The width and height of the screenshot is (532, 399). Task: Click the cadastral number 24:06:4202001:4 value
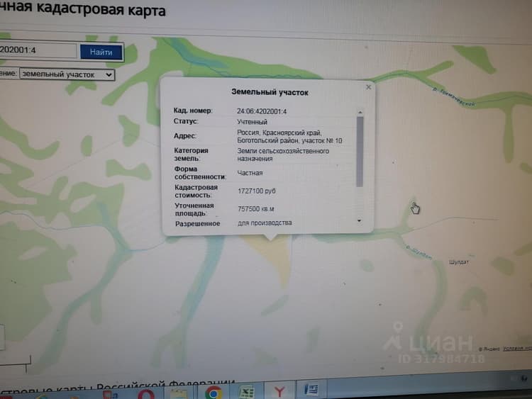click(262, 111)
